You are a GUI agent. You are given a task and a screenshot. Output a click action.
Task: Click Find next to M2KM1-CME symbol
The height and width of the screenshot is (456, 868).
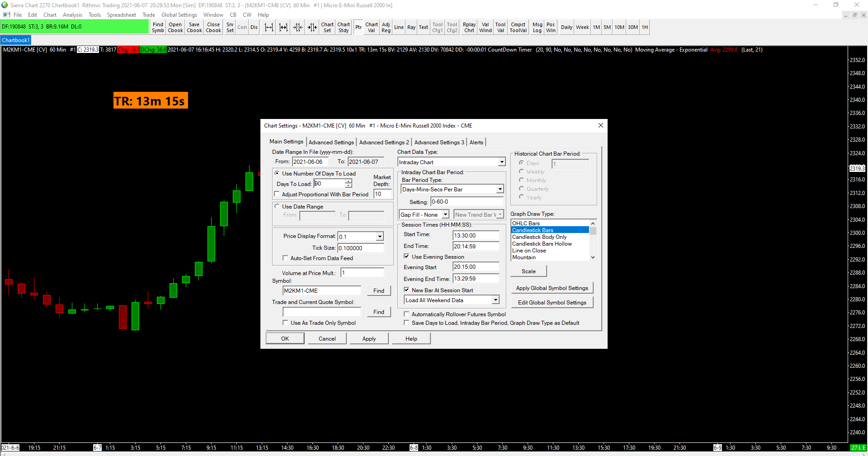[x=379, y=291]
